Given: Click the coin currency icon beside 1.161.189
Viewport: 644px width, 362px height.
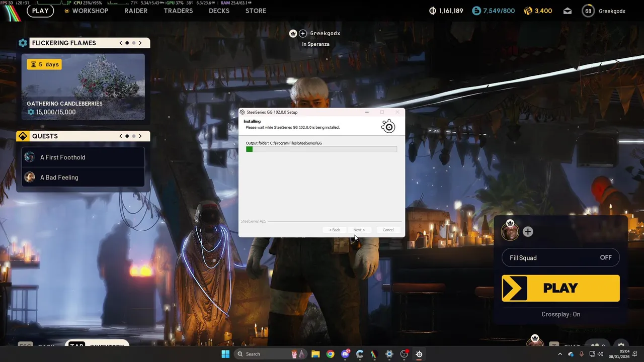Looking at the screenshot, I should coord(432,11).
